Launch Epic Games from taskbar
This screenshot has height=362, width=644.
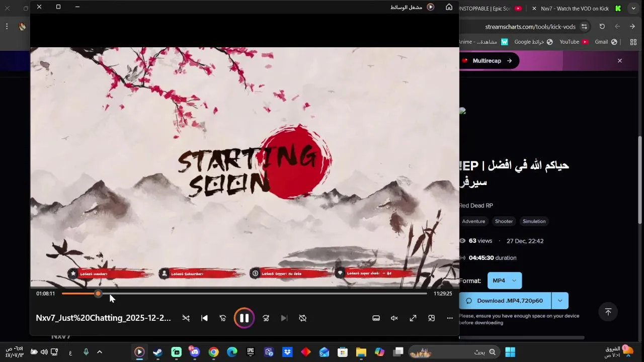pyautogui.click(x=251, y=352)
